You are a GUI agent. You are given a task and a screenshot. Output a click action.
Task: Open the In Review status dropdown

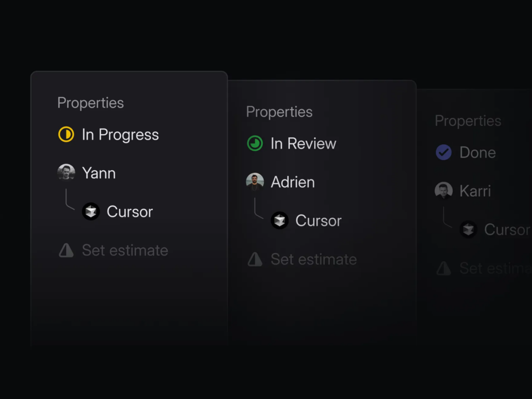(x=303, y=144)
